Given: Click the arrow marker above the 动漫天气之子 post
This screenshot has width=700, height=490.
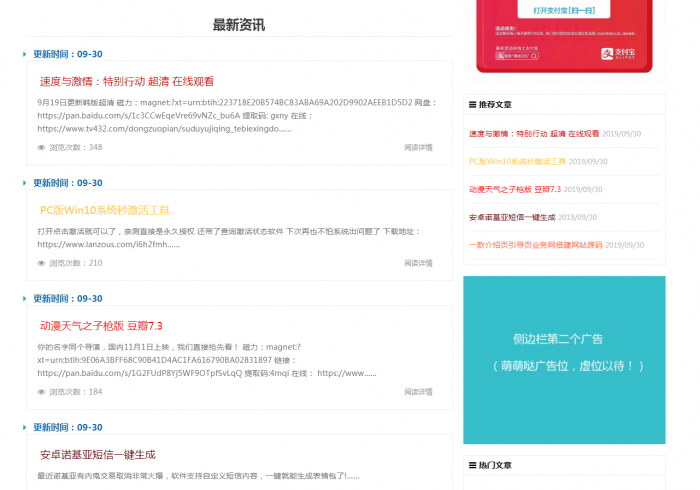Looking at the screenshot, I should (24, 299).
